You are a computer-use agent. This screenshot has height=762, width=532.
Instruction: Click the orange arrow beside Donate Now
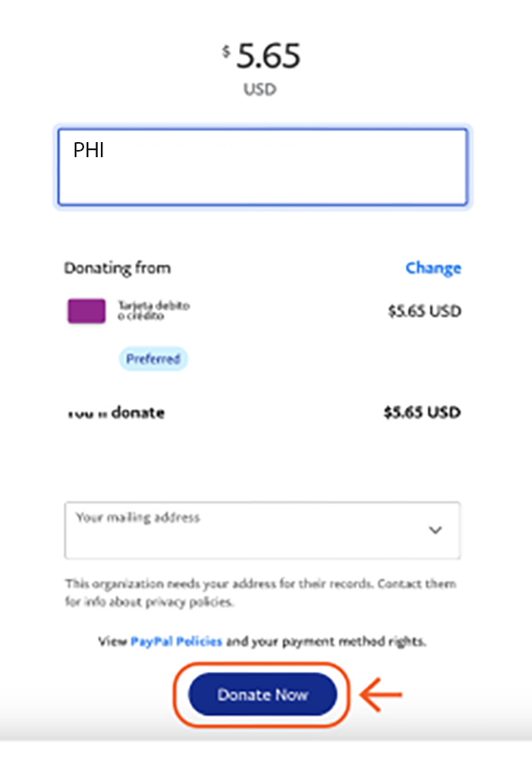pyautogui.click(x=381, y=695)
